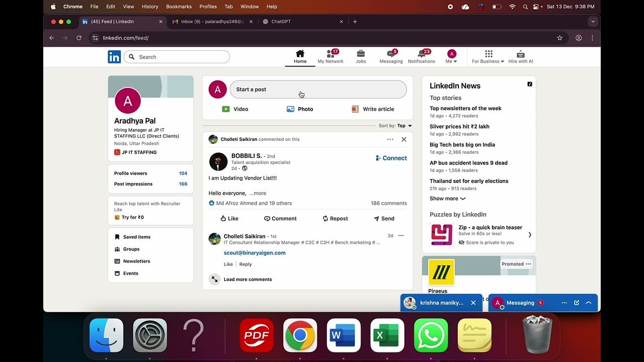Switch to the Gmail Inbox tab
The width and height of the screenshot is (644, 362).
tap(212, 22)
